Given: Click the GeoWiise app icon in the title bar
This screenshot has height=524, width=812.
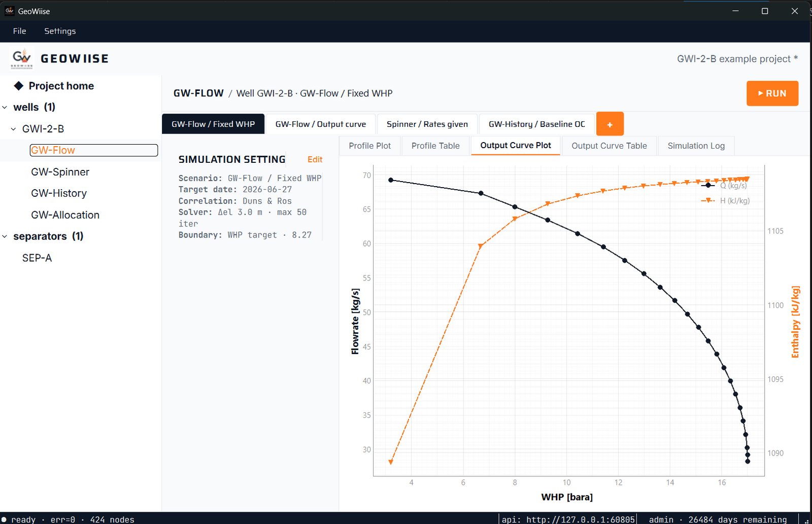Looking at the screenshot, I should click(x=9, y=11).
